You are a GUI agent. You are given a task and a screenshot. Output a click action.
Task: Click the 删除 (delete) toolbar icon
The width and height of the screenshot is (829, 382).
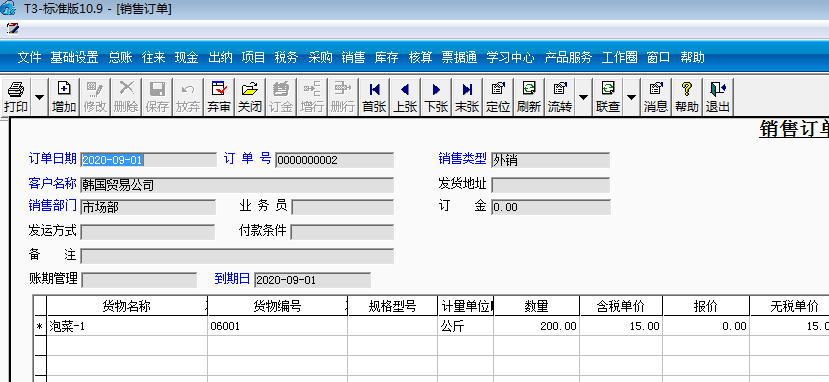point(126,97)
